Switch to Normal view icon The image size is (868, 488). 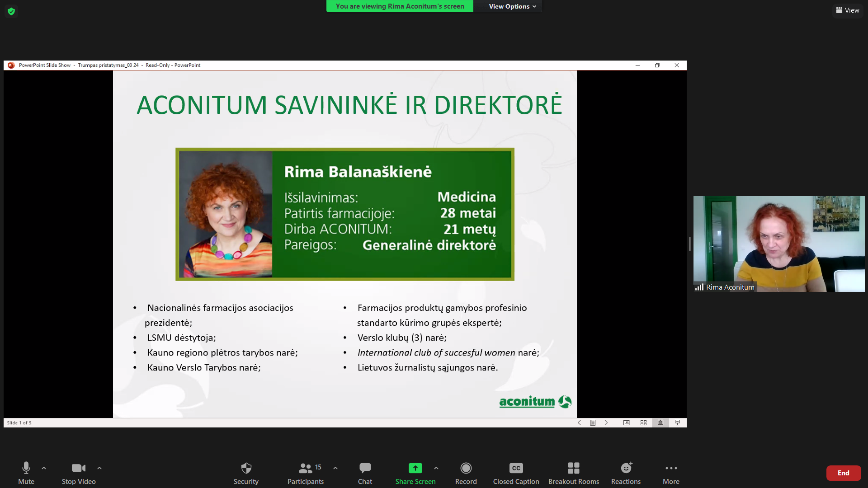626,422
